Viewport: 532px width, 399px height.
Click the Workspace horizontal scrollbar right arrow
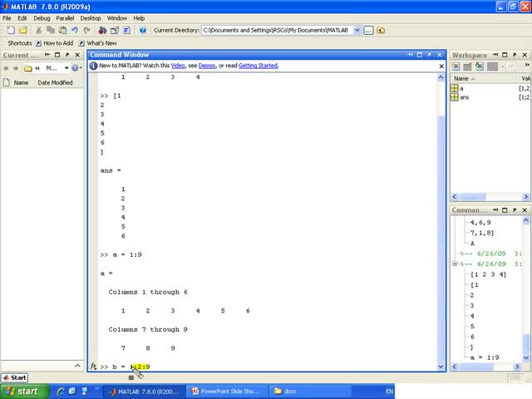tap(525, 196)
